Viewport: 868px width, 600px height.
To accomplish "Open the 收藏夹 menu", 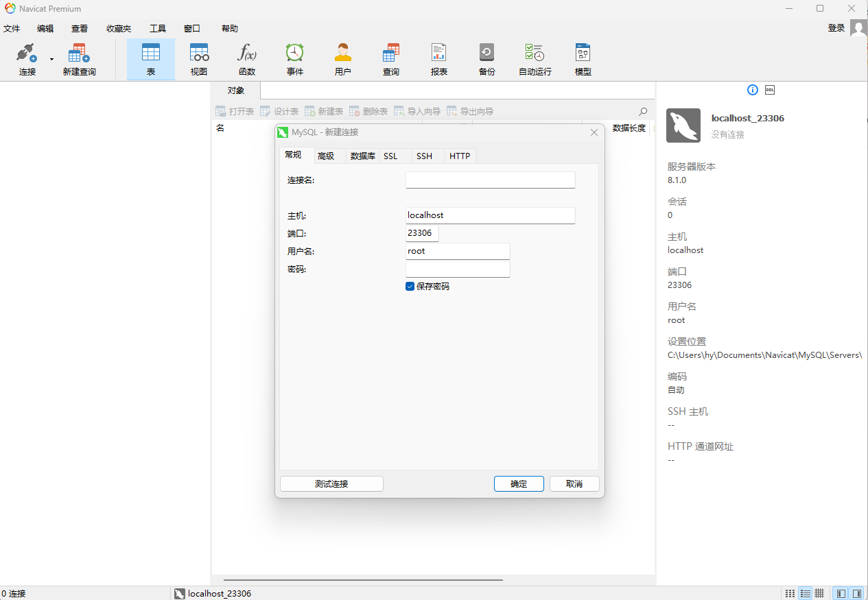I will pos(119,29).
